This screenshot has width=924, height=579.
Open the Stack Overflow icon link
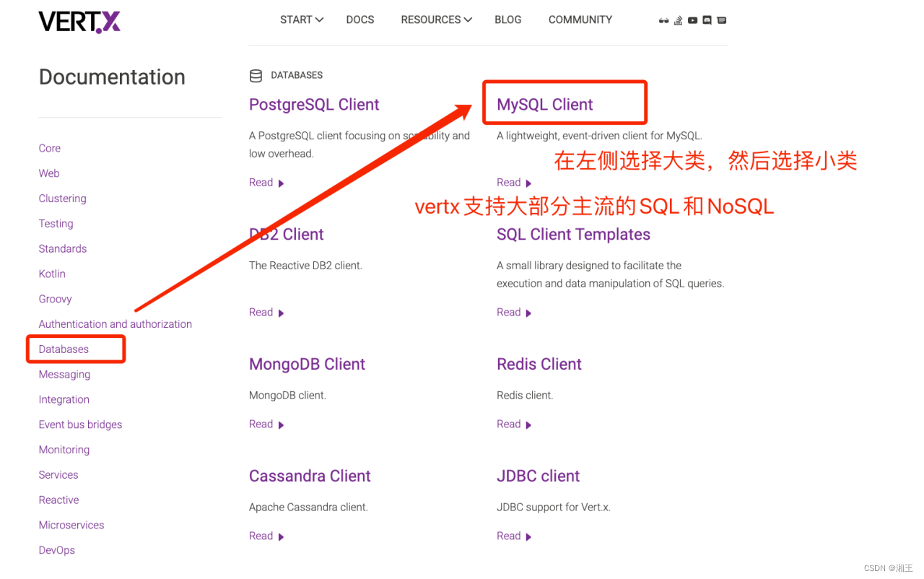678,20
